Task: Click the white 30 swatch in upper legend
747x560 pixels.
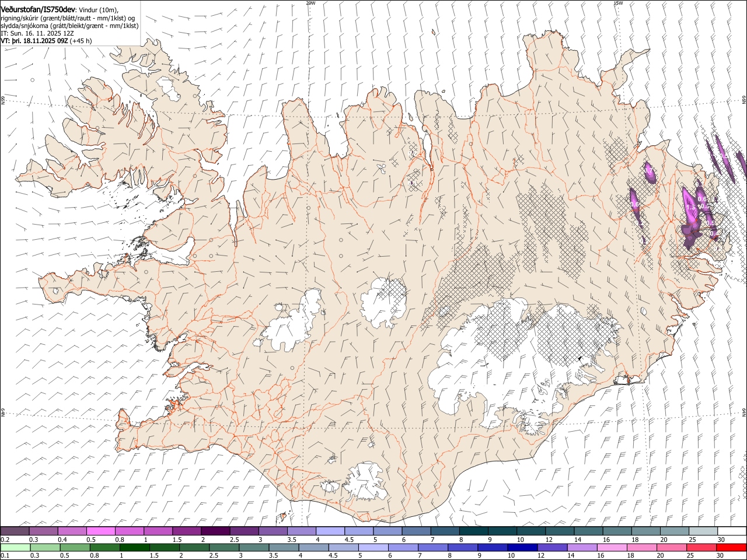Action: pos(732,531)
